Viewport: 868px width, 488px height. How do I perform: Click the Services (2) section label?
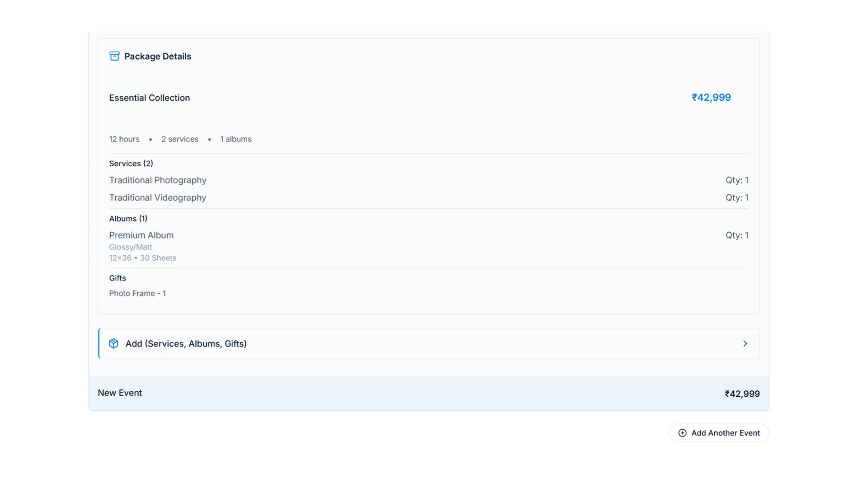pos(131,164)
